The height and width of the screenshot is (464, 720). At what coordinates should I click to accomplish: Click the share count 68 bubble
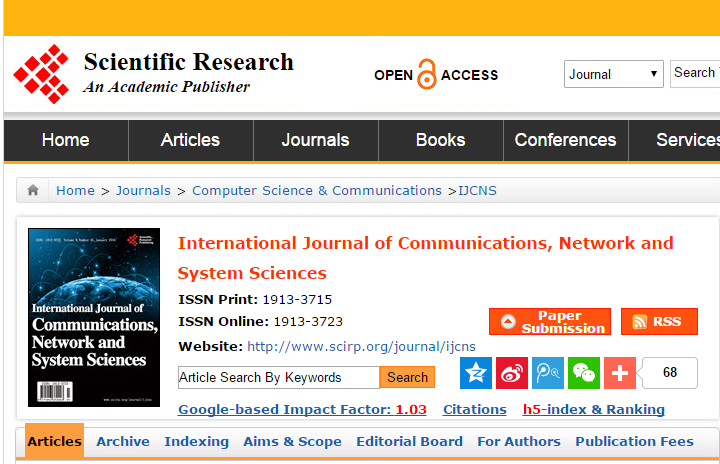[669, 373]
